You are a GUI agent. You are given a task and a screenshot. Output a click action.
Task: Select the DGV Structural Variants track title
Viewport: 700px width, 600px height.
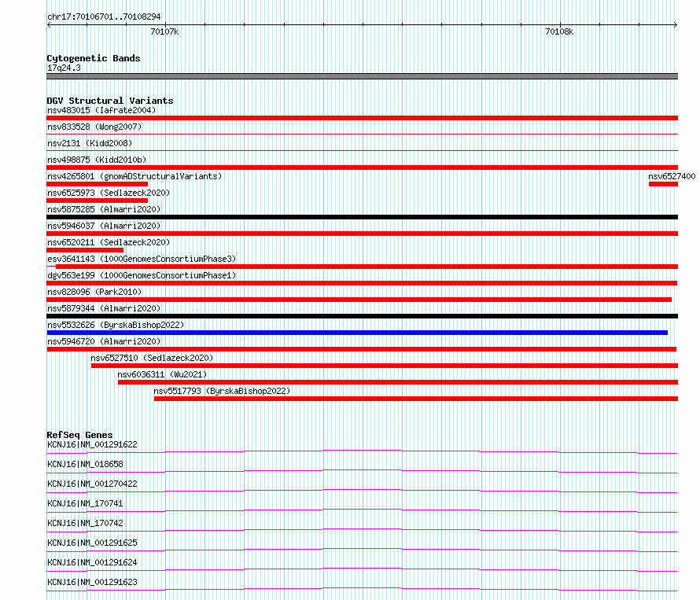(110, 101)
